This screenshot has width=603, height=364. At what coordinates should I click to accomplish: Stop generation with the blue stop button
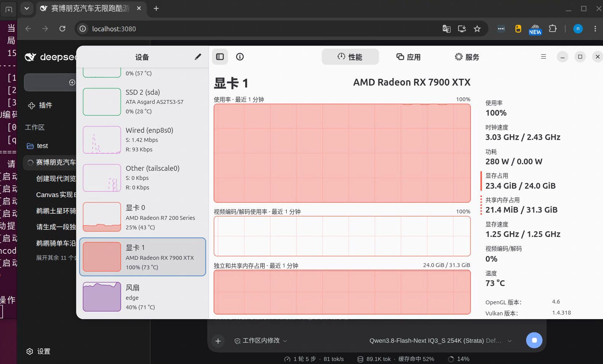coord(534,340)
